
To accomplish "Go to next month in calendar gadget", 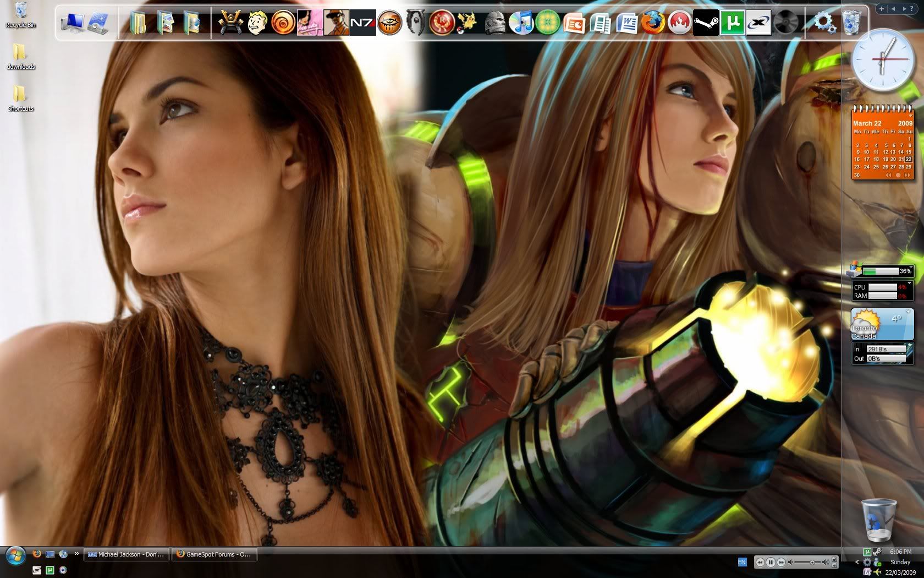I will pos(908,175).
